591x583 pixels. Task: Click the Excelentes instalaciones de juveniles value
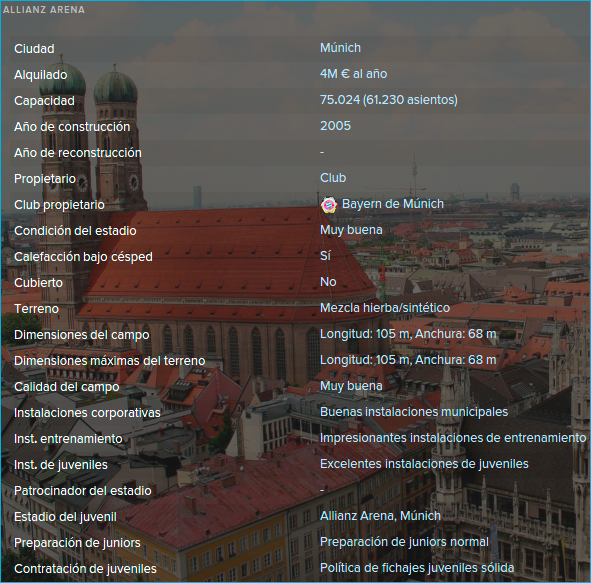(424, 464)
